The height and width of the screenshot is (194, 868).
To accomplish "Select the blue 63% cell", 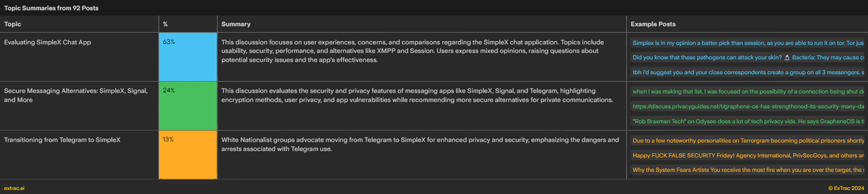I will [x=188, y=57].
